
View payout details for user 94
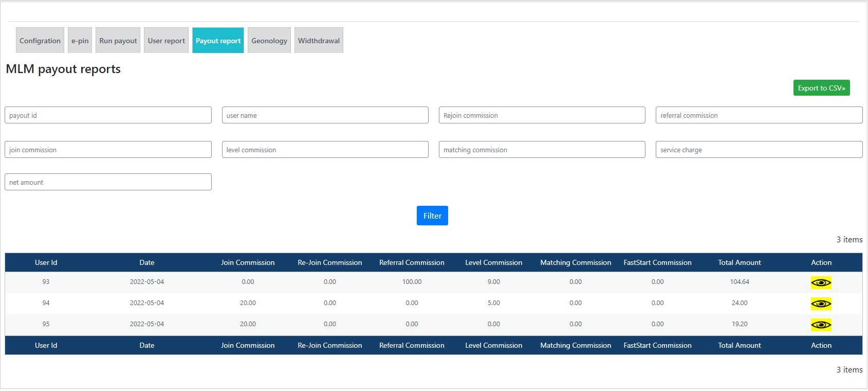pyautogui.click(x=821, y=304)
